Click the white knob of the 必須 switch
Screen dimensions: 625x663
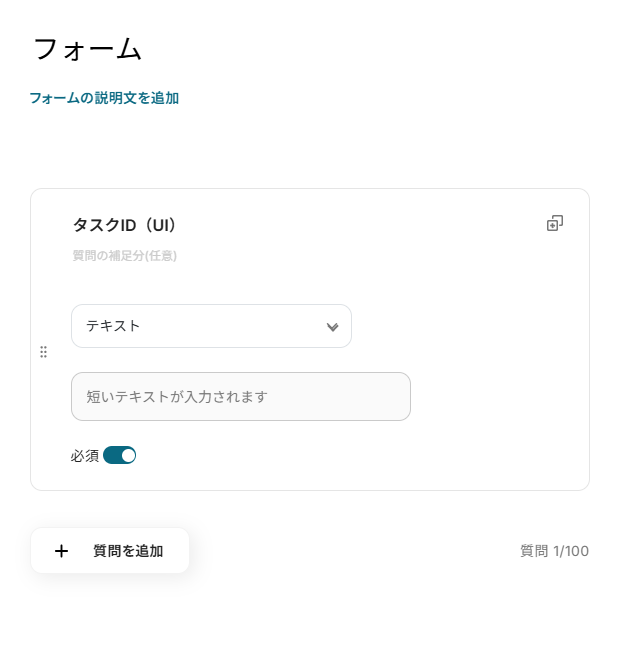[128, 455]
